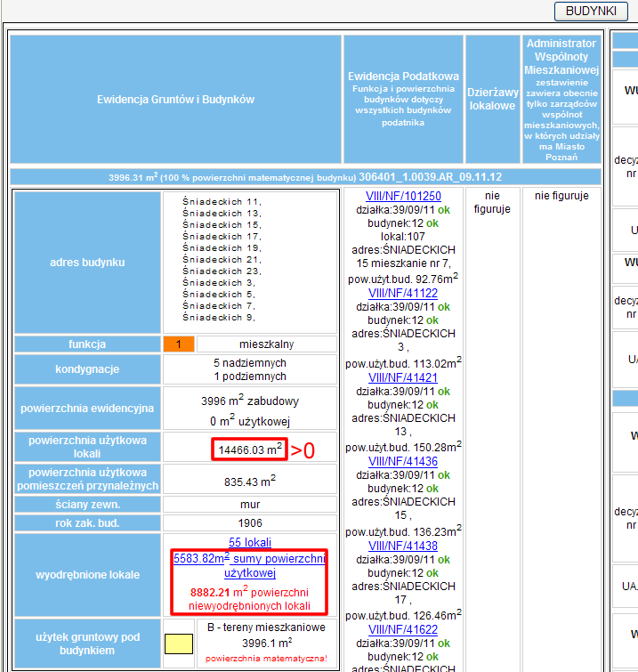Click the "wyodrębnione lokale" row label
The height and width of the screenshot is (672, 638).
tap(87, 575)
